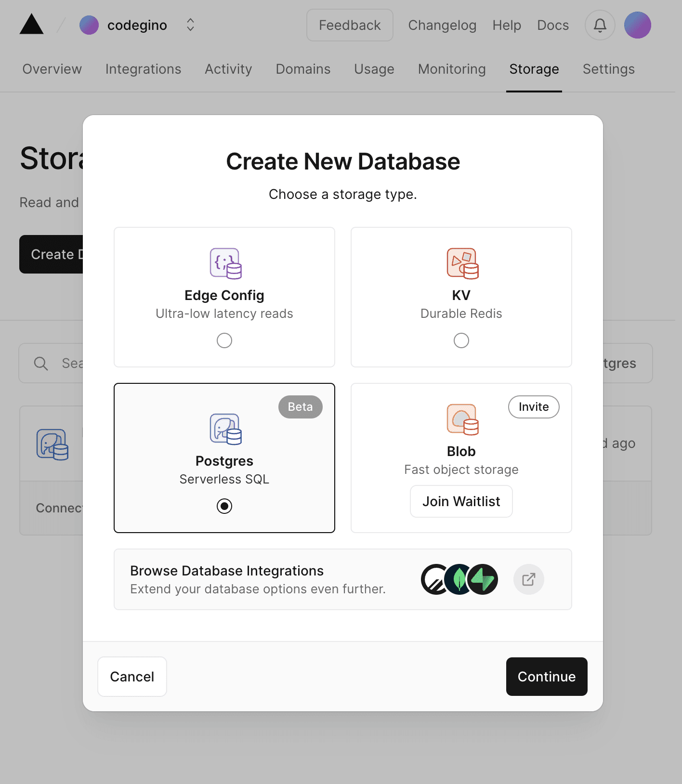Image resolution: width=682 pixels, height=784 pixels.
Task: Open the Changelog link
Action: pos(442,25)
